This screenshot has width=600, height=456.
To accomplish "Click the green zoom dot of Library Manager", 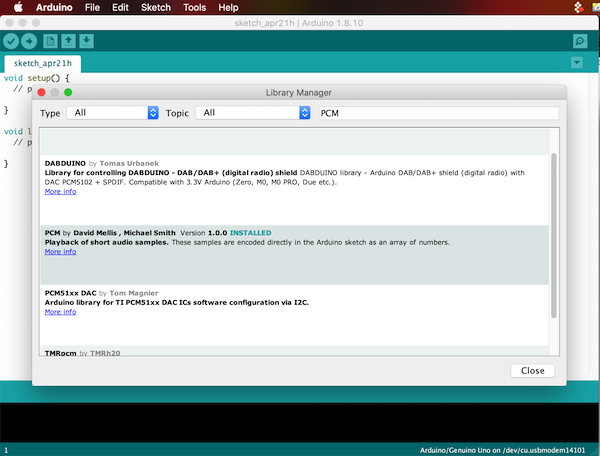I will 68,92.
